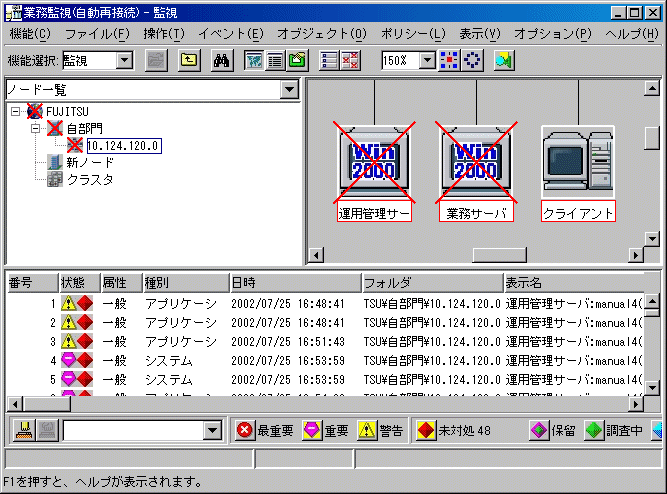The height and width of the screenshot is (494, 667).
Task: Click the 重要 magenta filter icon
Action: (312, 430)
